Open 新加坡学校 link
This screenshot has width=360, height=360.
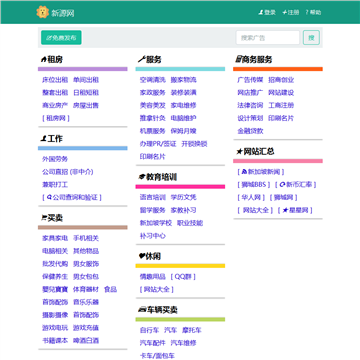156,223
